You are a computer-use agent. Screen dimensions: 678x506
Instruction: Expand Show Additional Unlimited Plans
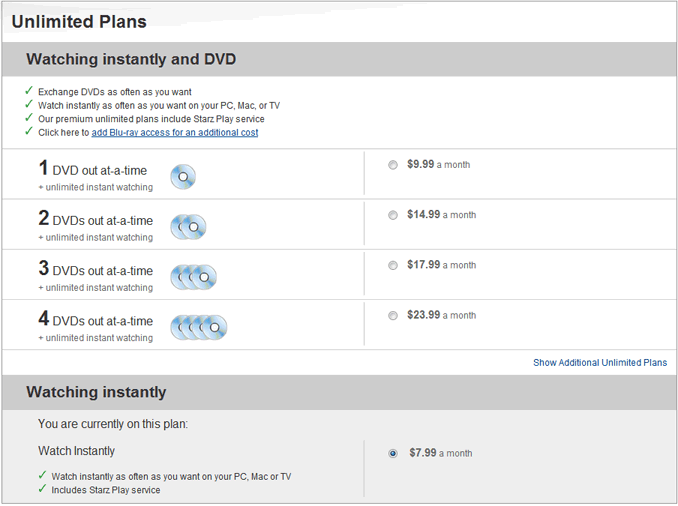600,362
